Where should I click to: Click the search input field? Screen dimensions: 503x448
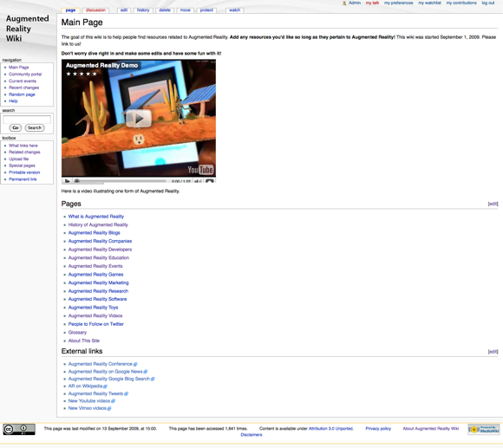click(x=27, y=120)
